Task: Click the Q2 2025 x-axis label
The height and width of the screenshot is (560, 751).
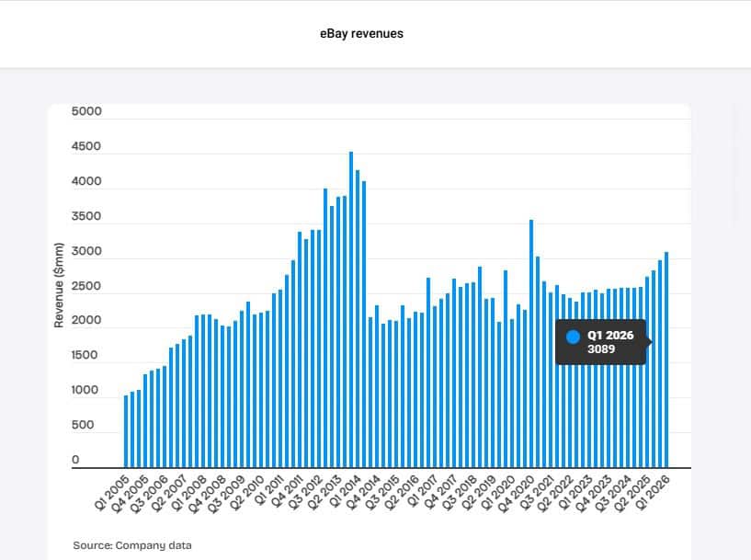Action: click(632, 494)
